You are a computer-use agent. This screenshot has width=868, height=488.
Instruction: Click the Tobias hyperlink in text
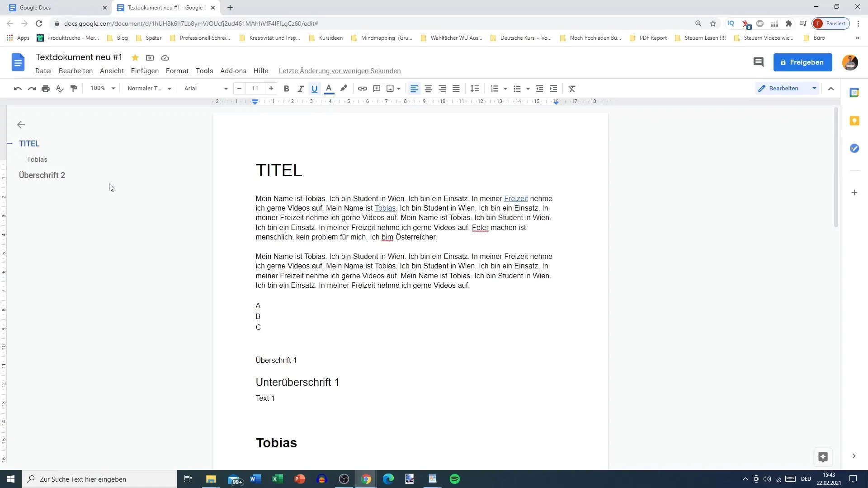point(385,208)
